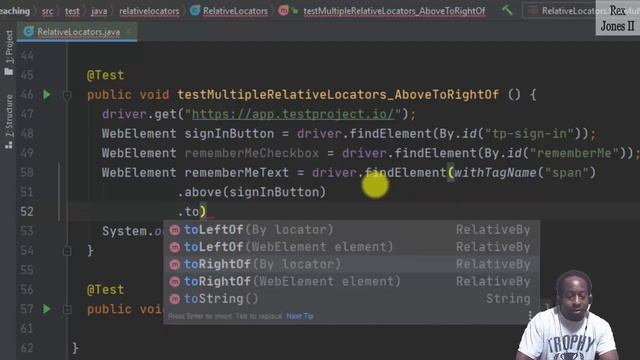Collapse the fold end marker at line 54
This screenshot has height=360, width=640.
point(67,251)
